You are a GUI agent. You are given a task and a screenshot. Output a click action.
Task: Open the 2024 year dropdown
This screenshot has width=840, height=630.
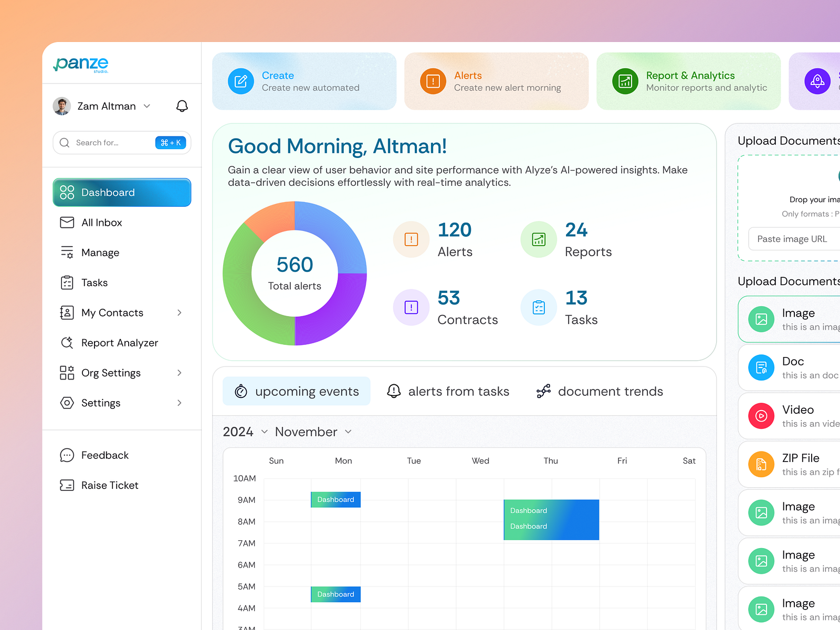click(x=245, y=432)
